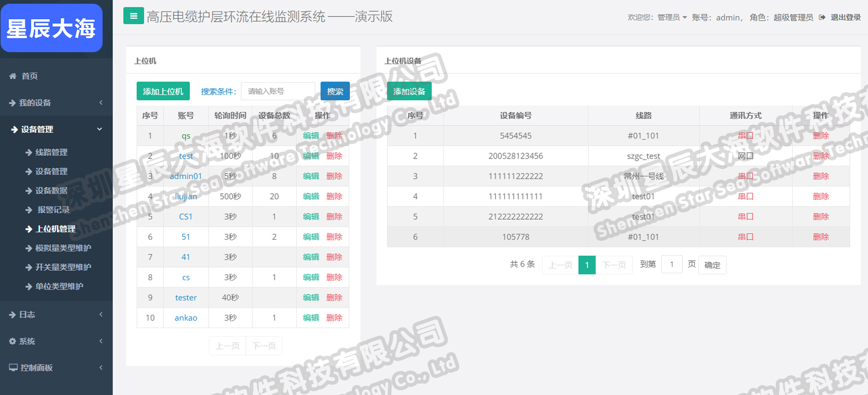Click 下一页 under the 上位机 table
Image resolution: width=868 pixels, height=395 pixels.
click(x=264, y=345)
